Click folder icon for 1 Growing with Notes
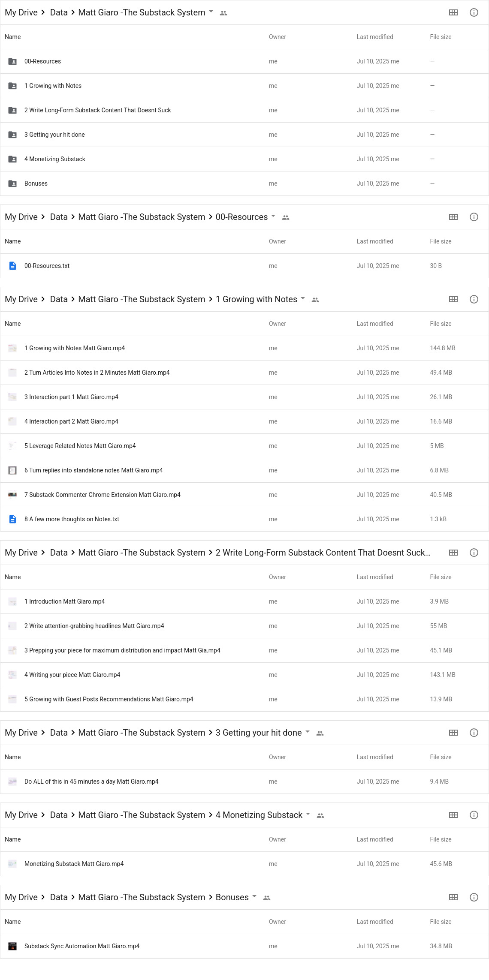Screen dimensions: 489x980 coord(12,86)
